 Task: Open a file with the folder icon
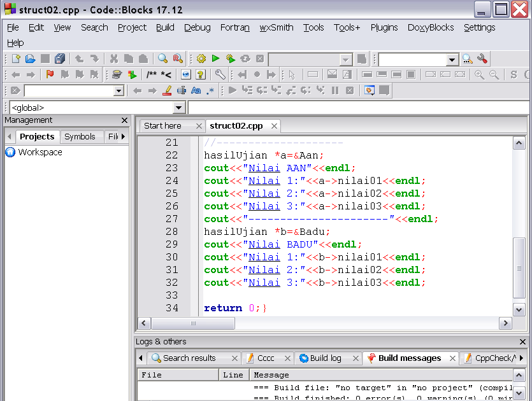click(x=30, y=59)
